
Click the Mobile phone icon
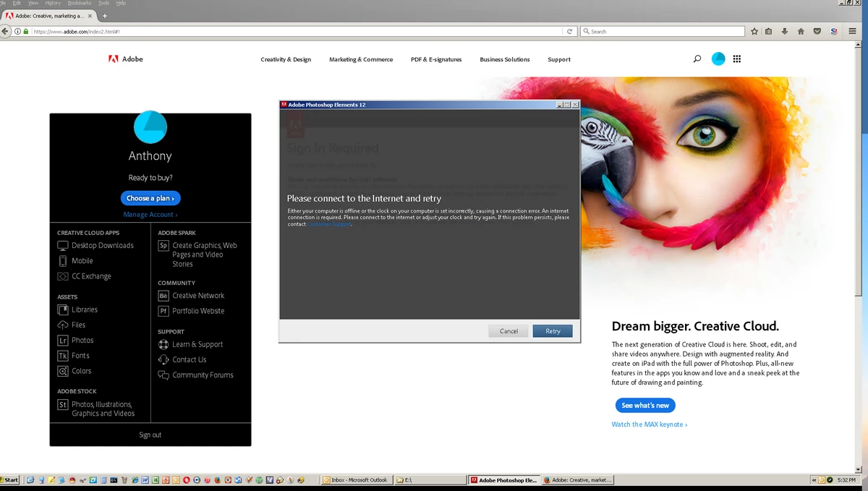coord(63,261)
